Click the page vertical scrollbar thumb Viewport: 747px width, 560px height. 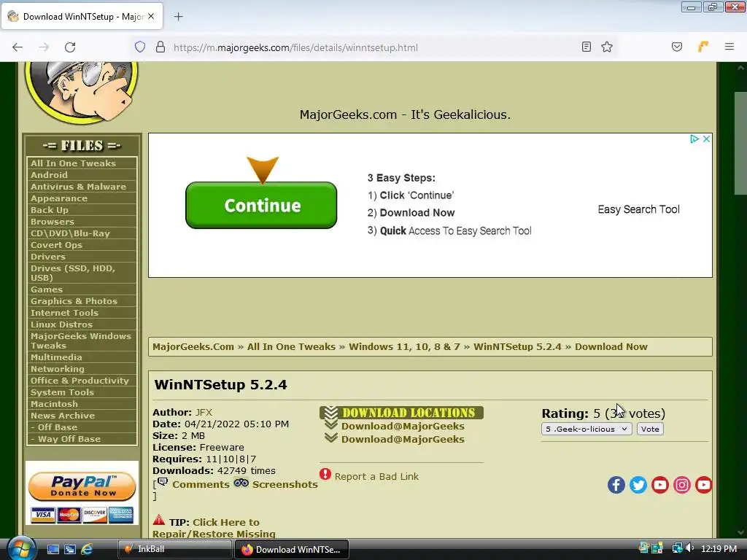click(740, 143)
